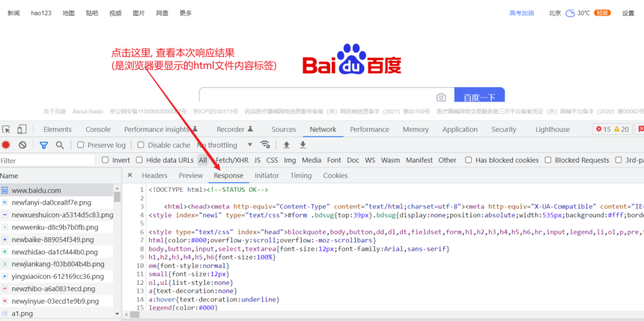
Task: Switch to the Initiator tab
Action: tap(267, 175)
